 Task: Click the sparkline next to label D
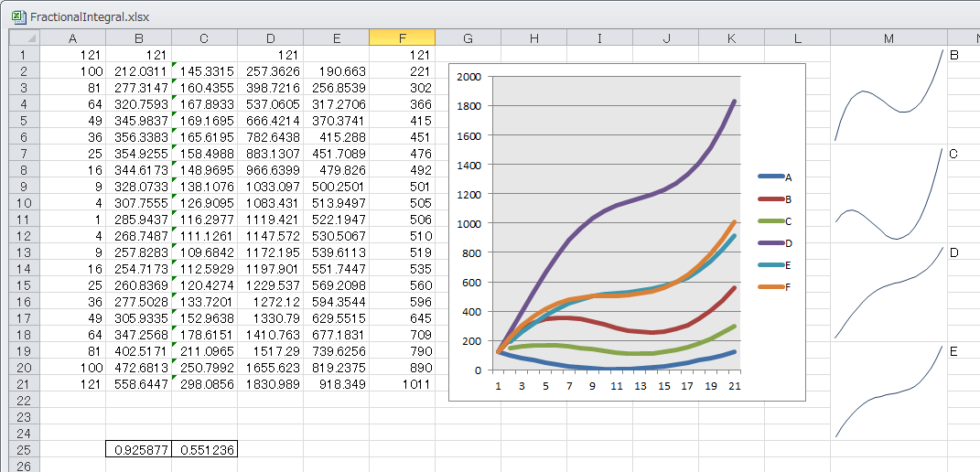[888, 293]
